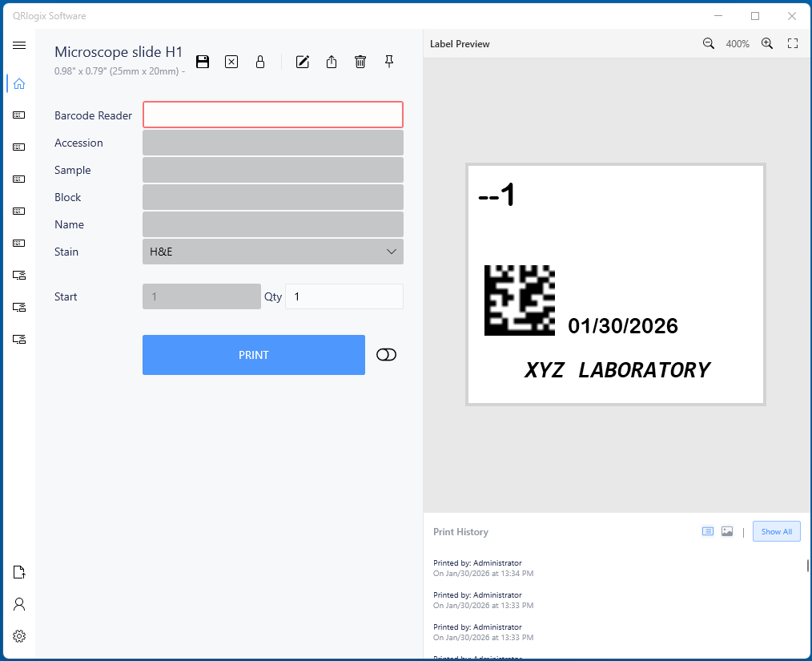The height and width of the screenshot is (661, 812).
Task: Click the lock padlock icon
Action: [260, 62]
